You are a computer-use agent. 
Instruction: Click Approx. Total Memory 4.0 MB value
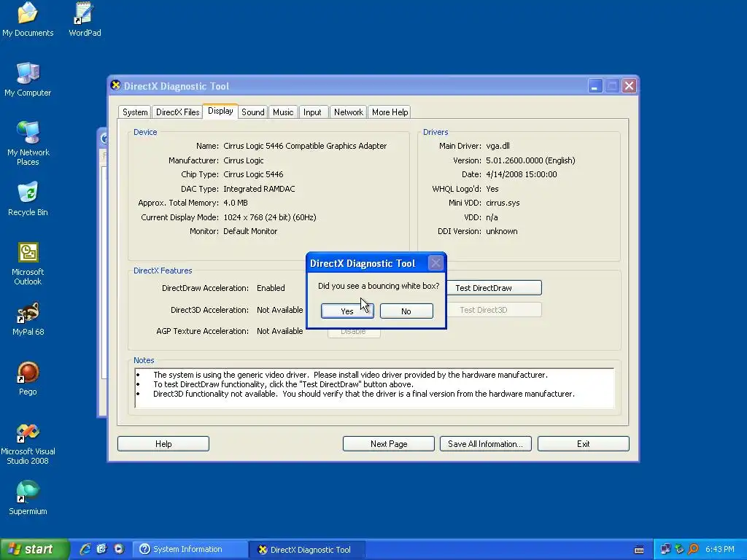tap(236, 203)
